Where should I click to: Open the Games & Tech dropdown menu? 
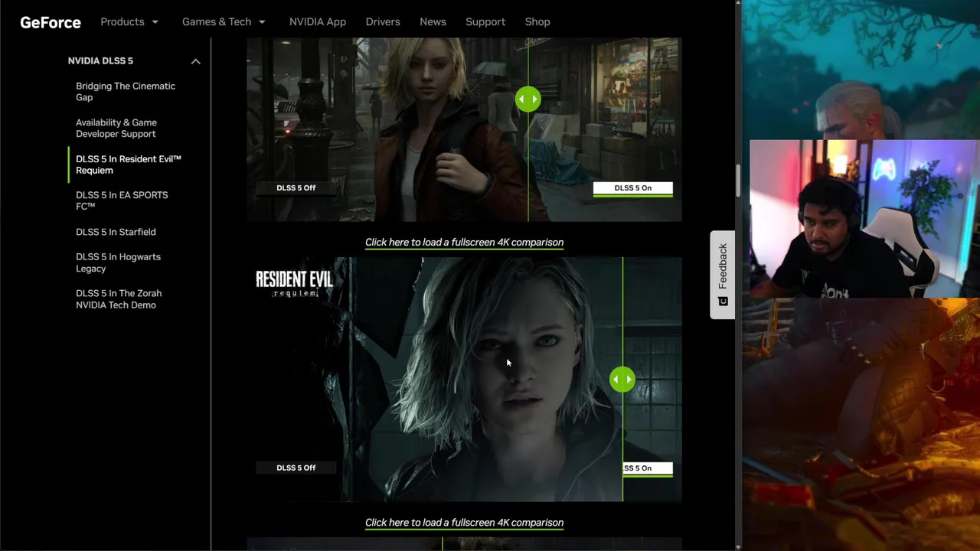click(x=224, y=21)
